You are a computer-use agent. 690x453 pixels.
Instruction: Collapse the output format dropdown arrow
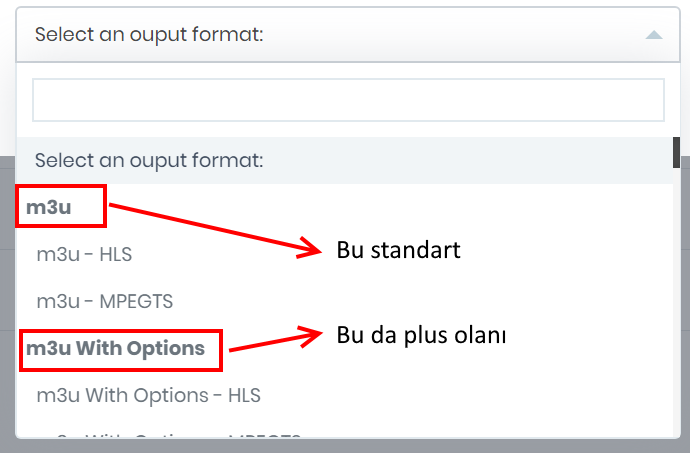[x=654, y=35]
